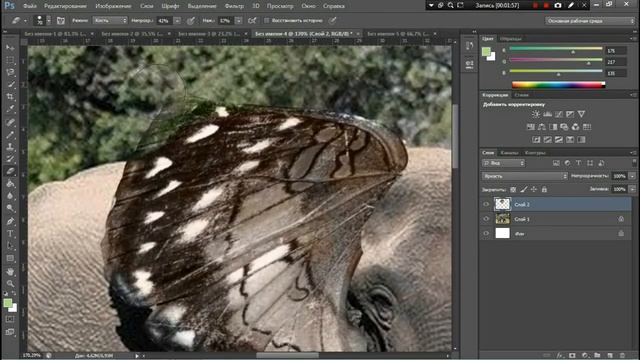Add a Channel Mixer adjustment

pyautogui.click(x=576, y=127)
